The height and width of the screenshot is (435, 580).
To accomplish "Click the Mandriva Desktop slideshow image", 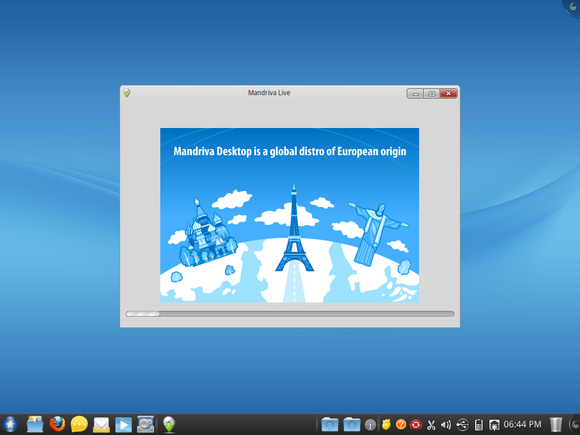I will pos(290,215).
